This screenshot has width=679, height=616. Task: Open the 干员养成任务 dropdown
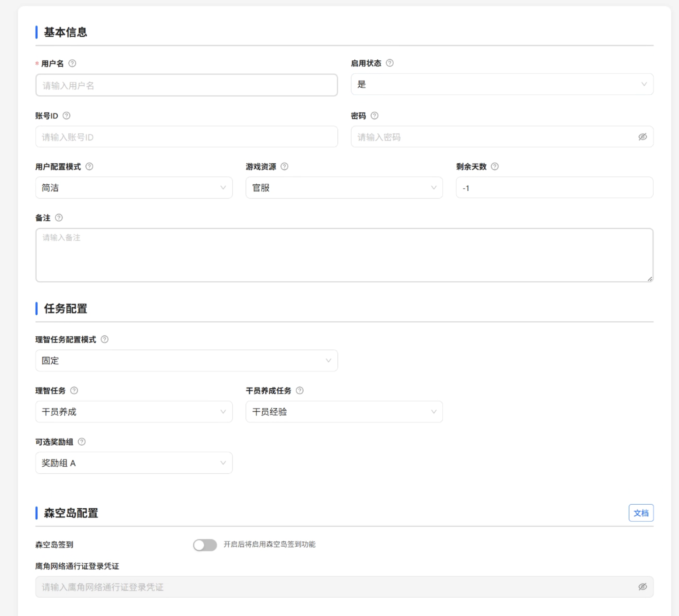[x=344, y=412]
